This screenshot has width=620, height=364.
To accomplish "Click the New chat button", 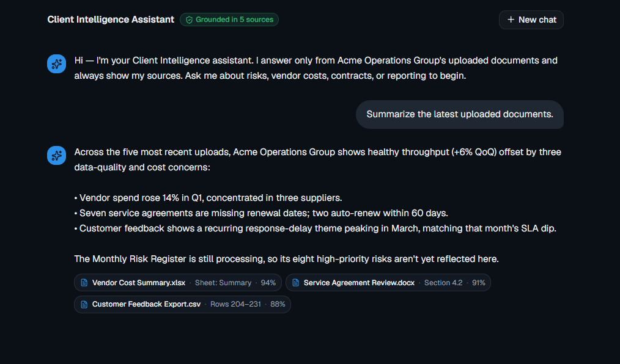I will tap(531, 20).
